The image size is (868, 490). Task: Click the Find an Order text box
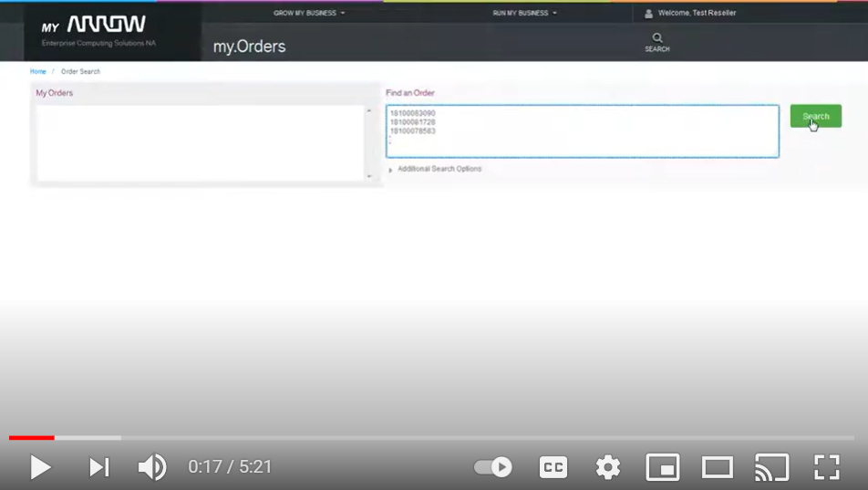pos(583,130)
